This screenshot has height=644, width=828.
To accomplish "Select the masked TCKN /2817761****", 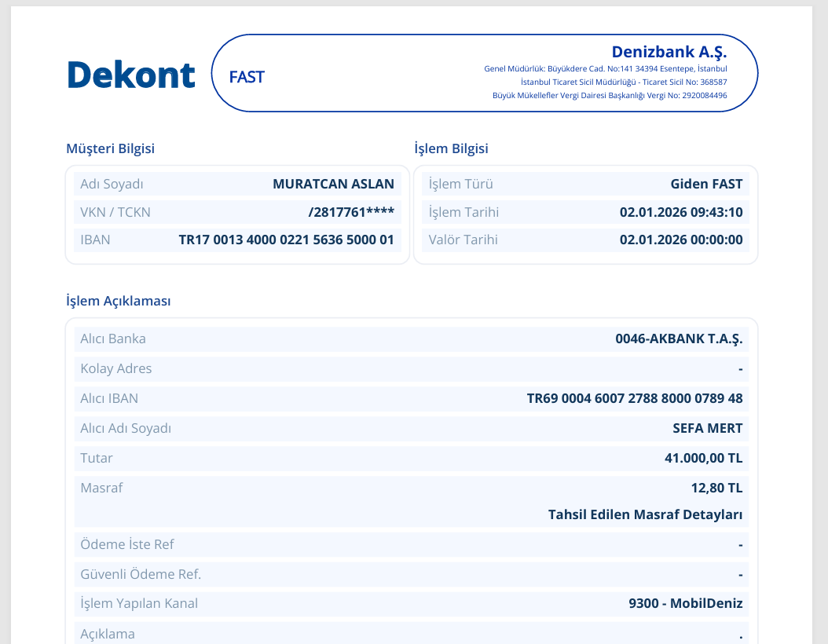I will pos(351,212).
